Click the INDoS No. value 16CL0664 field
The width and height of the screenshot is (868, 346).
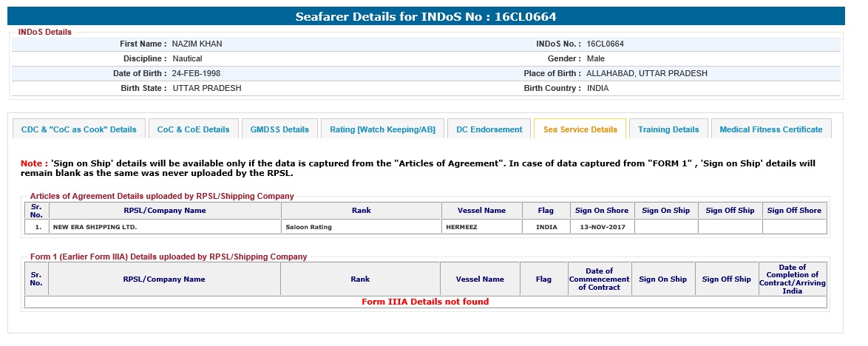(x=605, y=44)
